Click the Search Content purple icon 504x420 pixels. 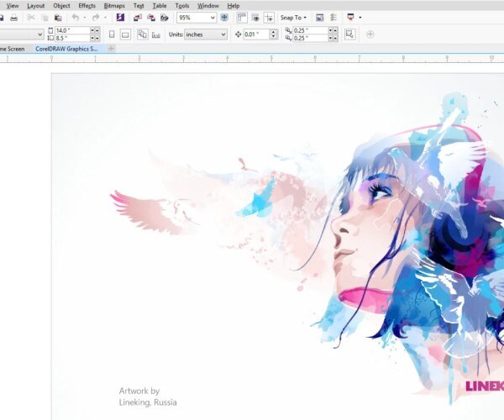pos(120,18)
